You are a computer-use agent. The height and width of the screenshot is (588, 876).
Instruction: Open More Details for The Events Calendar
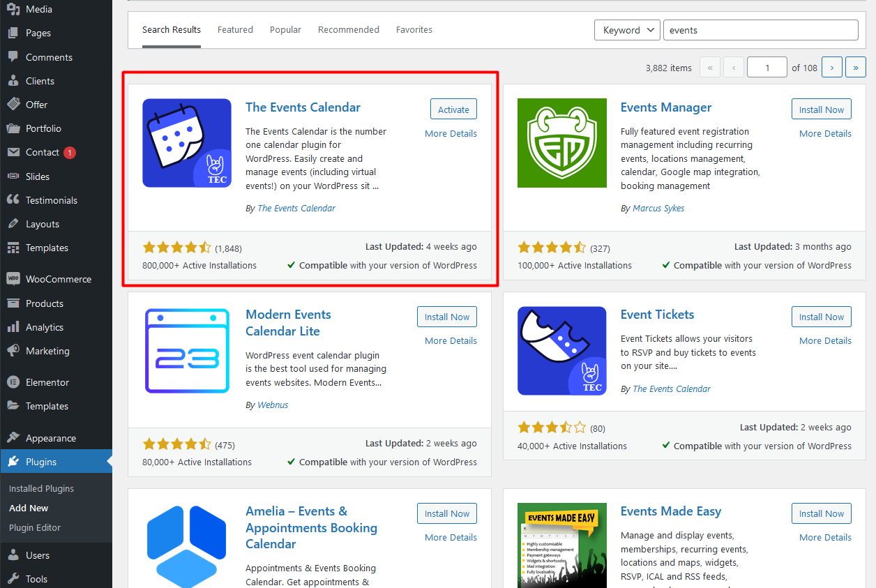[451, 133]
